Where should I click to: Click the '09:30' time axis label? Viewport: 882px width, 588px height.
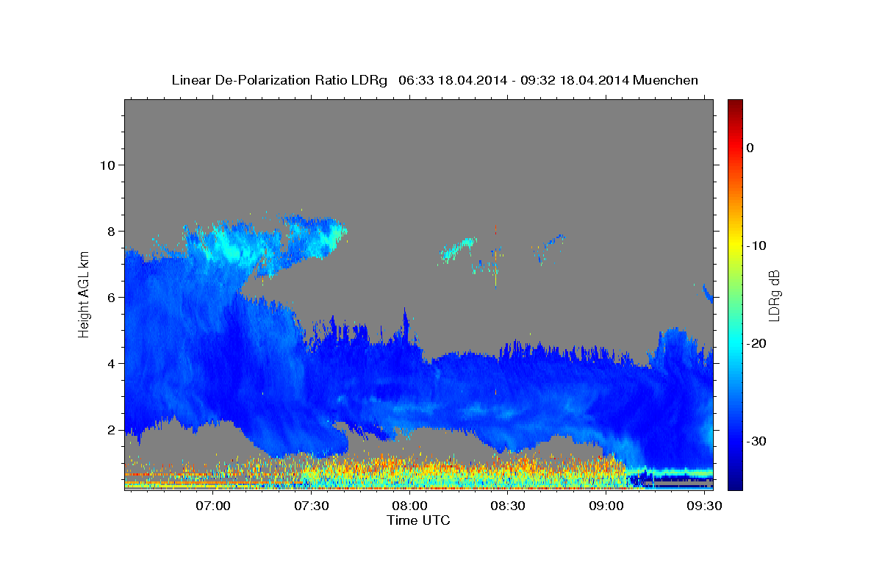[703, 506]
